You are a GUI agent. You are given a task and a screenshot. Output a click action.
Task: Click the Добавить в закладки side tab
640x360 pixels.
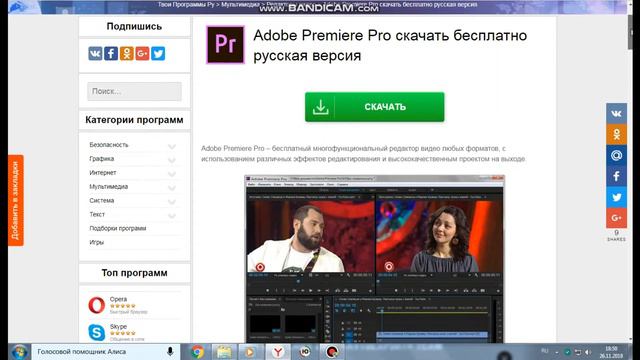tap(16, 200)
